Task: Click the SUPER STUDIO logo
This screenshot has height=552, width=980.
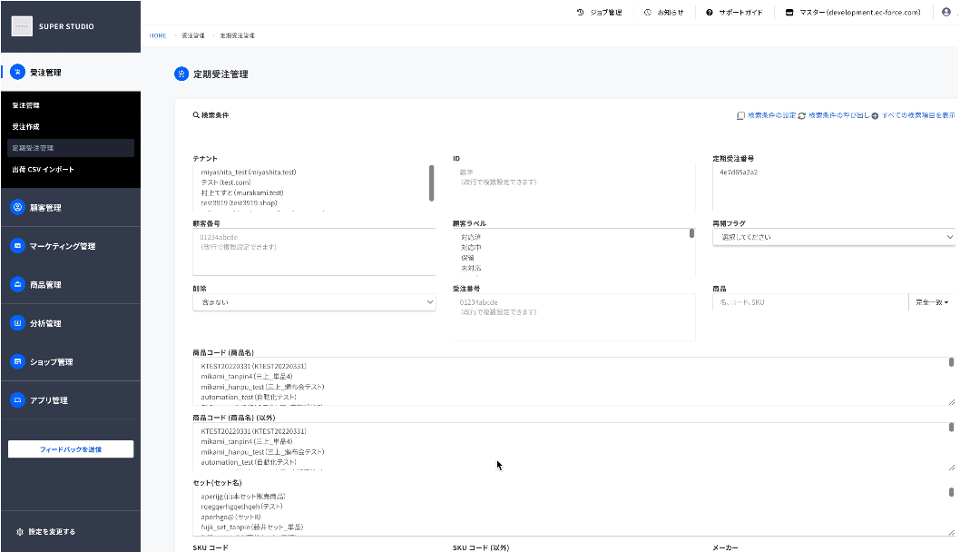Action: 22,26
